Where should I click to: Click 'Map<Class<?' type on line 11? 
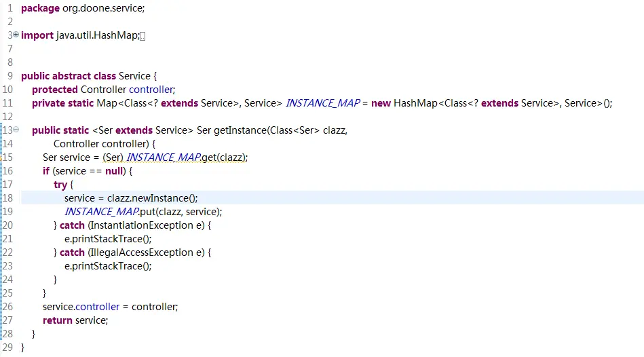pos(128,104)
